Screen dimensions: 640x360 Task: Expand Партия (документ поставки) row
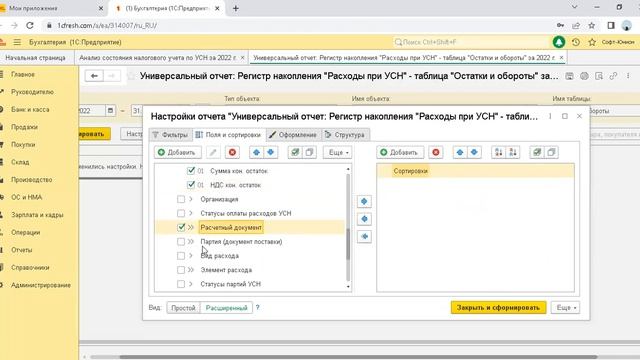pos(191,242)
